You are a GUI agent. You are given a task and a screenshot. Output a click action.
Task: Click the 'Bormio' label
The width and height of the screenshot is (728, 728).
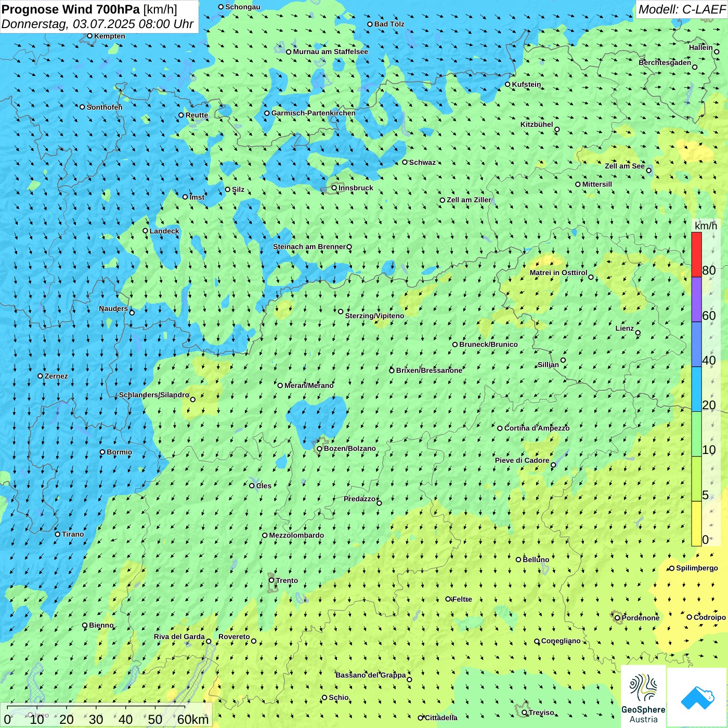[119, 452]
